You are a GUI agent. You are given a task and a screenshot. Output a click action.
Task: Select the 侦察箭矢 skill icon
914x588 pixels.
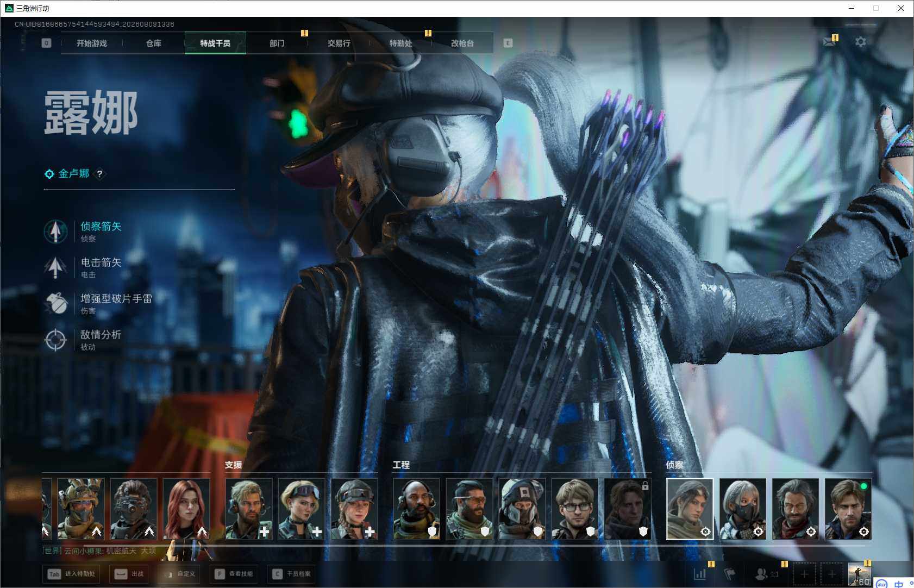click(x=55, y=231)
